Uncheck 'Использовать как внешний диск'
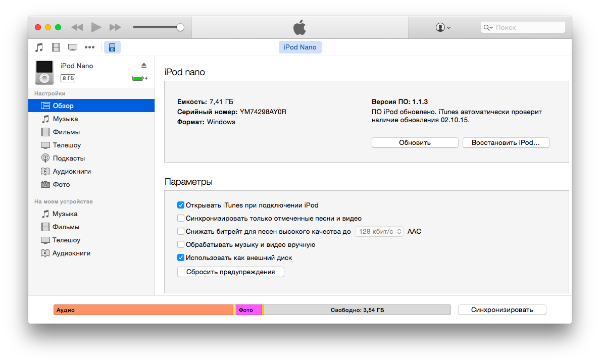 pyautogui.click(x=181, y=257)
